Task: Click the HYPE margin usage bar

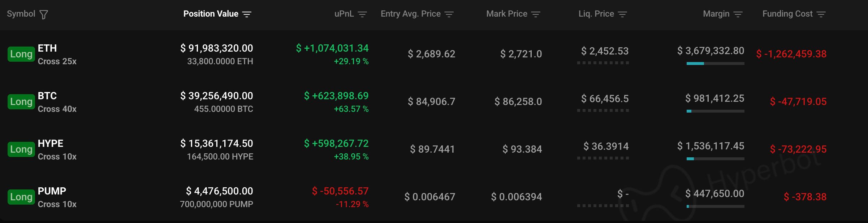Action: coord(715,159)
